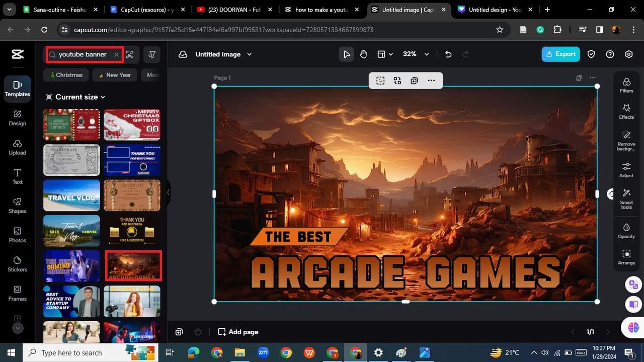Open the Adjust settings
This screenshot has width=644, height=362.
point(626,170)
